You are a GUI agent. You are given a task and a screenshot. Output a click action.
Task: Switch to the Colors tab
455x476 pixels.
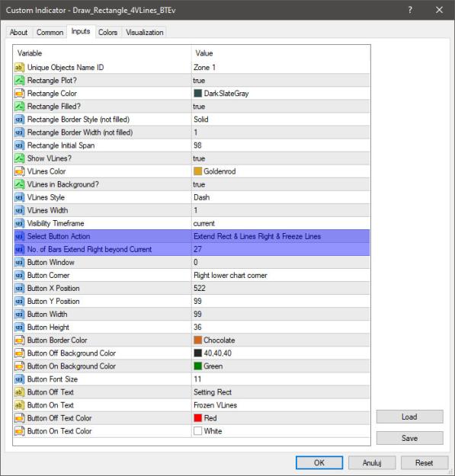(x=107, y=32)
